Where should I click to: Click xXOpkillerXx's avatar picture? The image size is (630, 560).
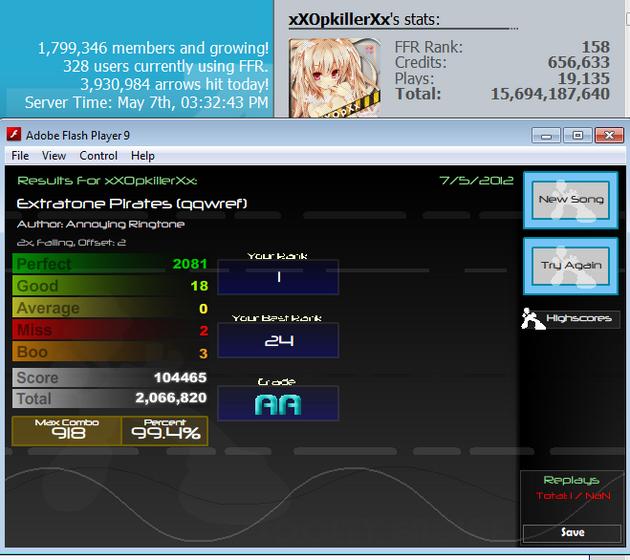tap(334, 78)
